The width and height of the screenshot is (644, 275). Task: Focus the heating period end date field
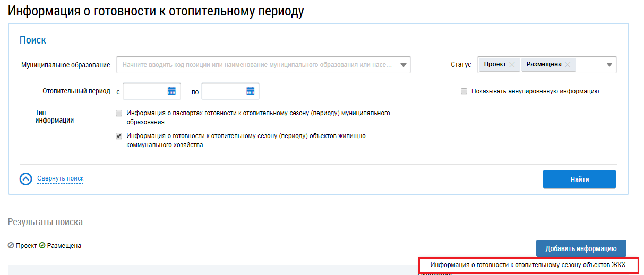(223, 91)
